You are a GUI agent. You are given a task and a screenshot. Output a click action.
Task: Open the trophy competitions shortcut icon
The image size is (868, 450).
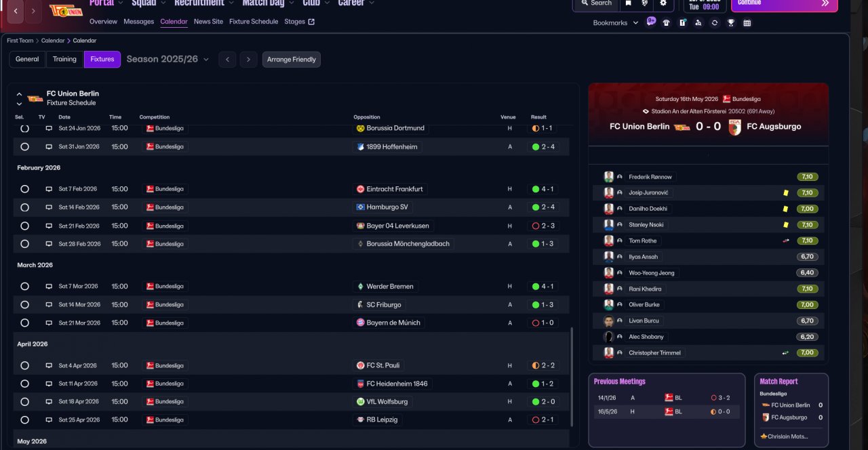[730, 22]
